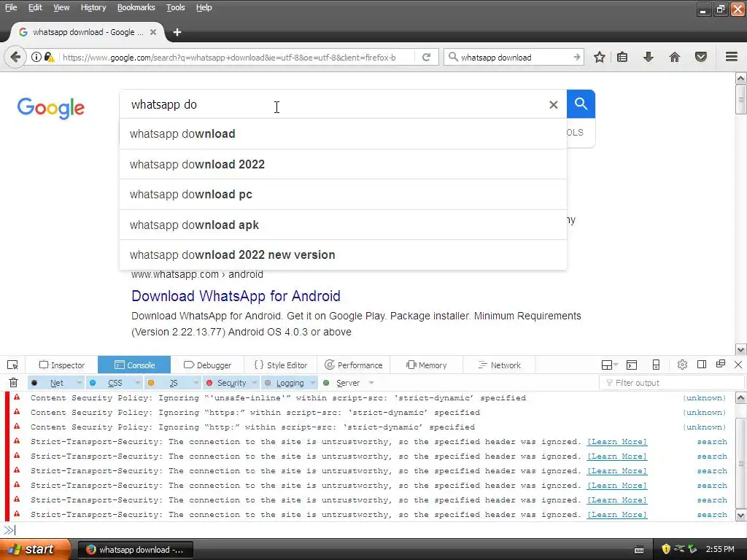Image resolution: width=747 pixels, height=560 pixels.
Task: Close the developer tools panel
Action: point(738,365)
